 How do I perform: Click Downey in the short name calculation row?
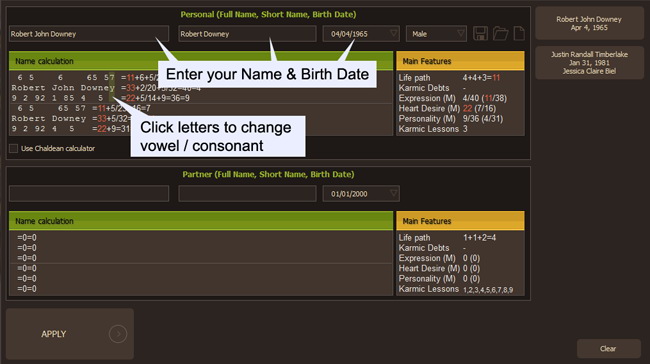pyautogui.click(x=69, y=119)
